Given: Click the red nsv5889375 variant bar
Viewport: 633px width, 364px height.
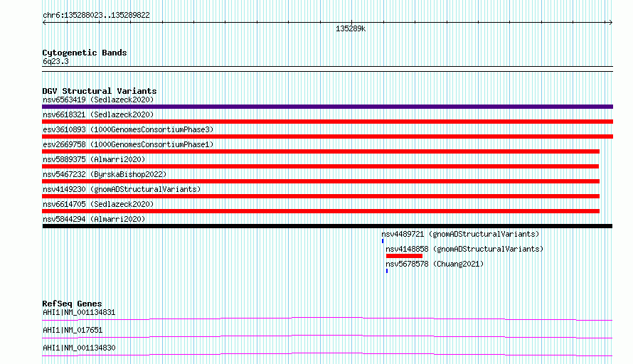Looking at the screenshot, I should point(321,166).
